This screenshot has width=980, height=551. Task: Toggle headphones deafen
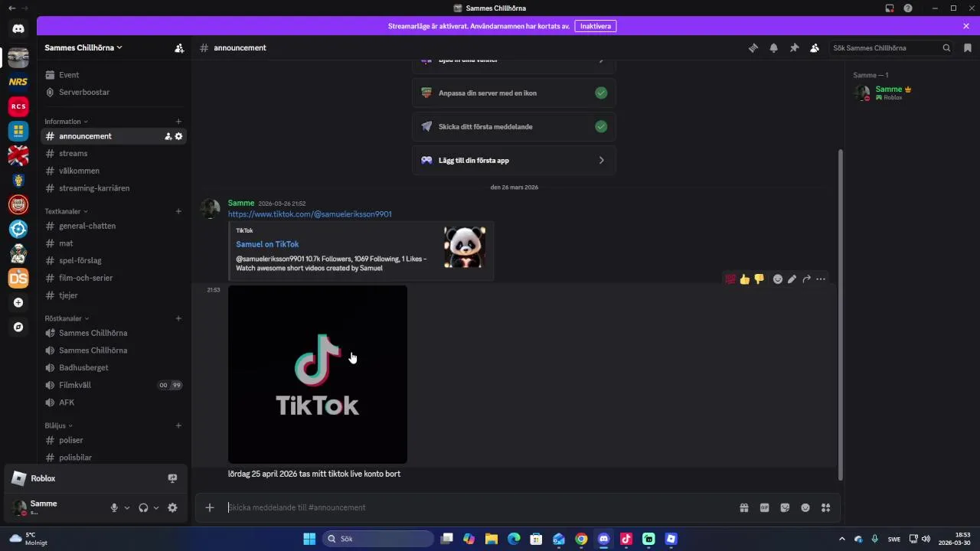tap(143, 507)
